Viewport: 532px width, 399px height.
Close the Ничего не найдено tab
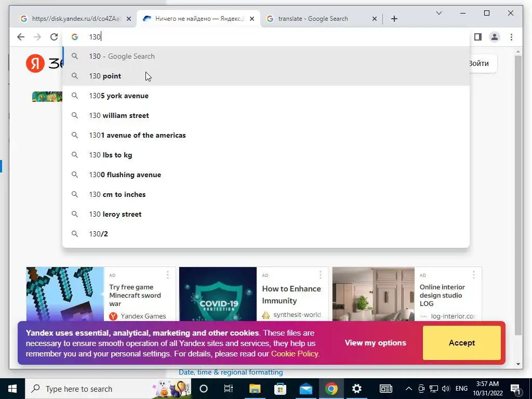[252, 19]
